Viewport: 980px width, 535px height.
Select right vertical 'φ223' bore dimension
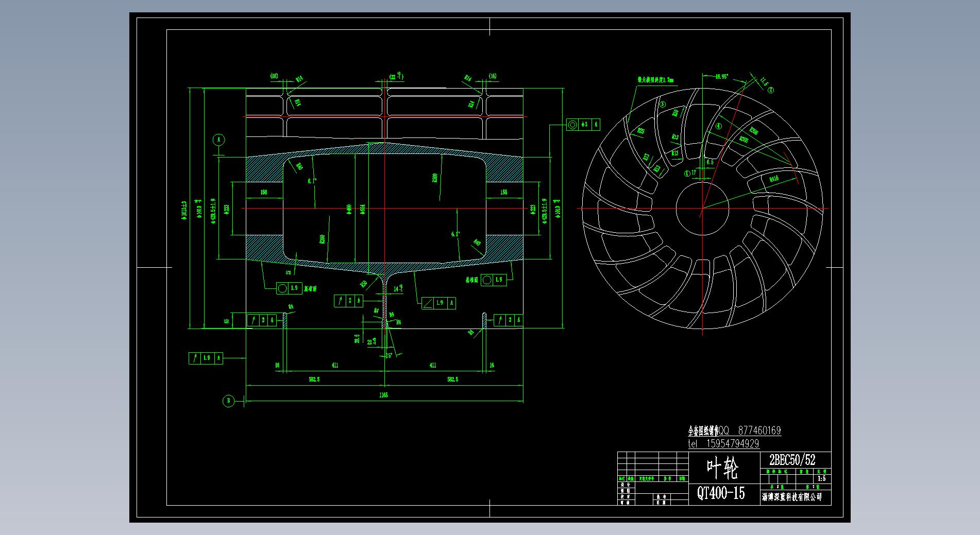[x=533, y=209]
